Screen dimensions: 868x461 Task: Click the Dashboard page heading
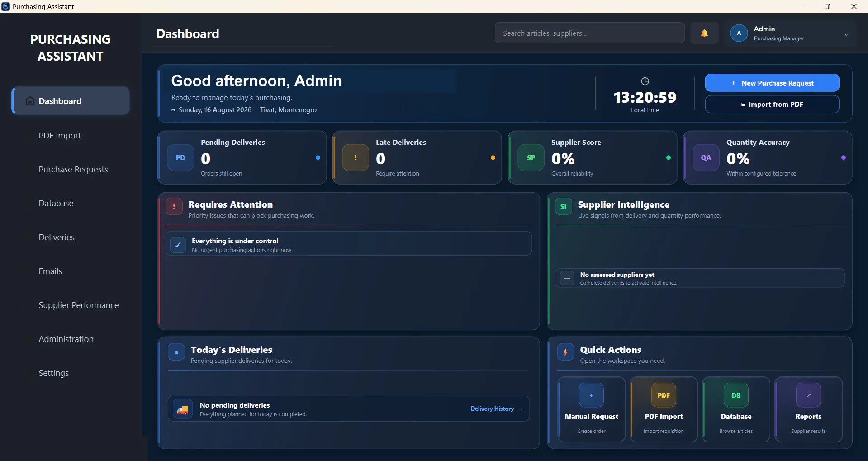(188, 33)
